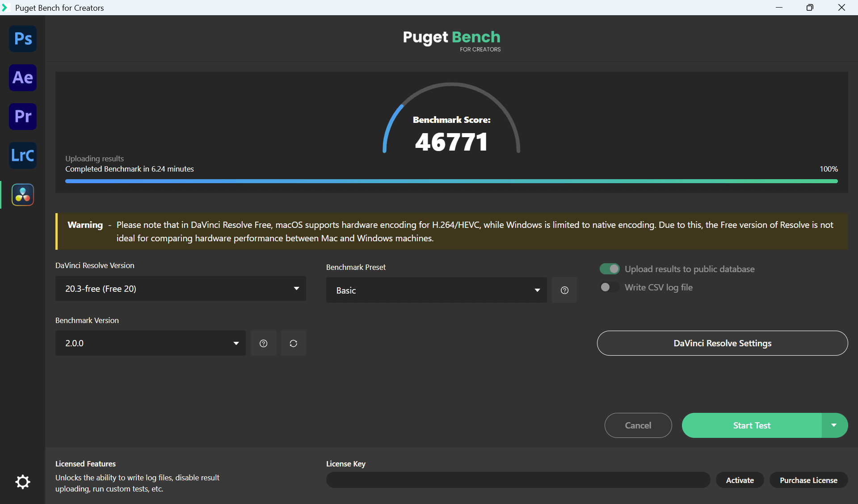
Task: Disable Upload results to public database
Action: pos(610,269)
